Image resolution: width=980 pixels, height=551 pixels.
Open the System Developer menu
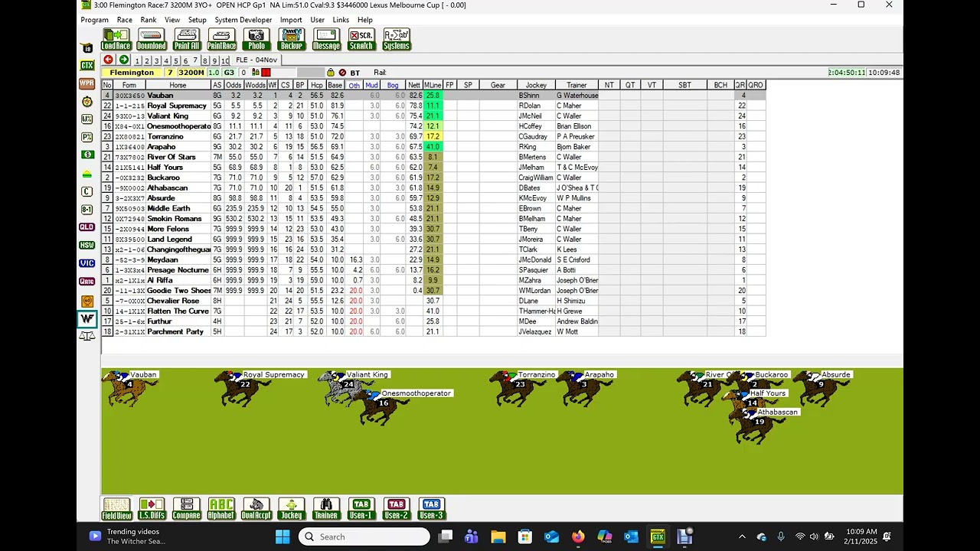[x=243, y=20]
